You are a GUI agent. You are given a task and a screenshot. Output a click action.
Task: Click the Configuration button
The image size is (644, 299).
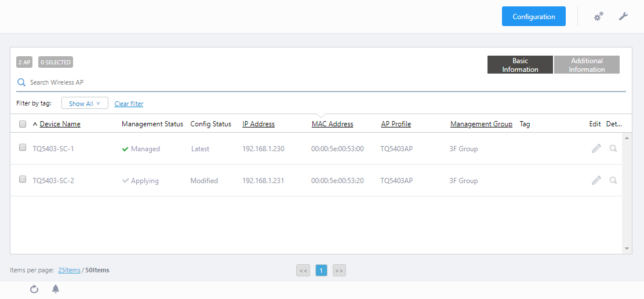533,17
